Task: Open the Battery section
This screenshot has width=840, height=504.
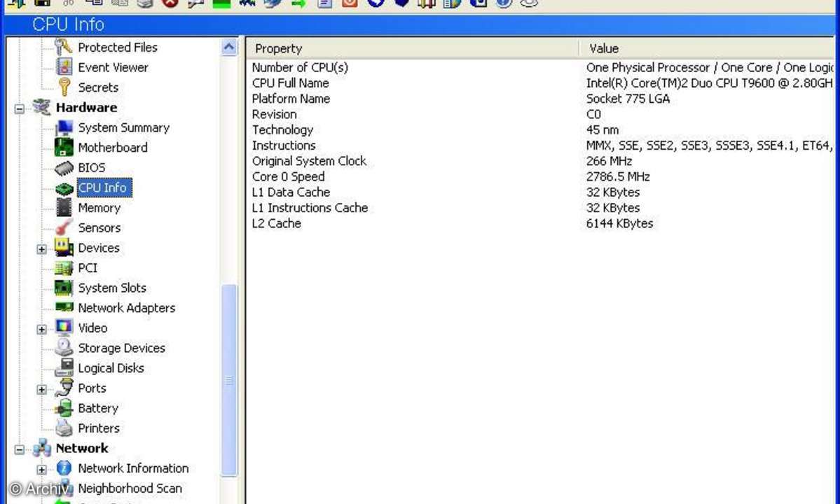Action: click(98, 408)
